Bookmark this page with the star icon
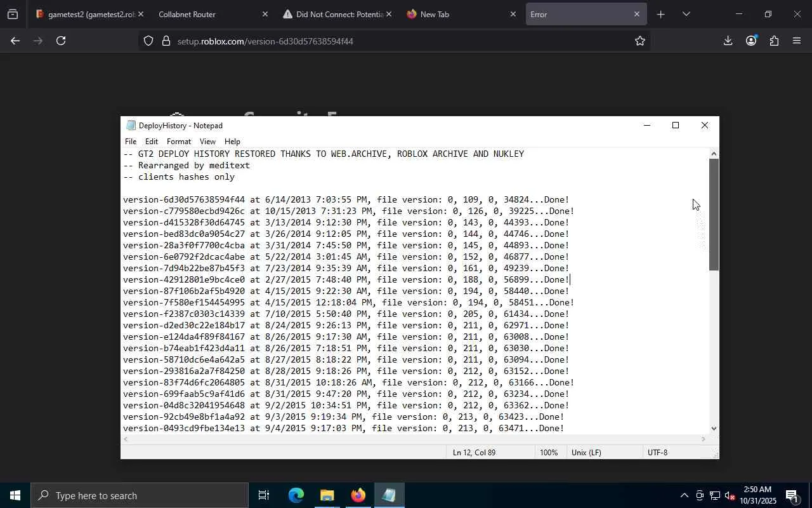 (639, 41)
